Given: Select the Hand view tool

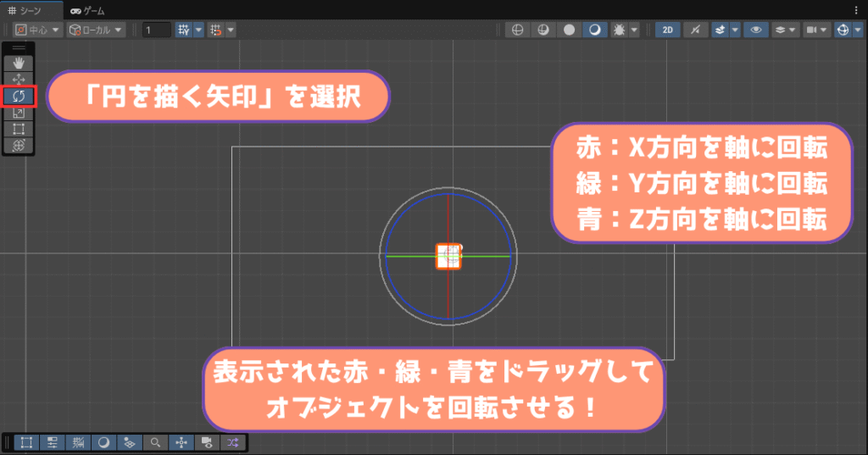Looking at the screenshot, I should click(x=19, y=63).
